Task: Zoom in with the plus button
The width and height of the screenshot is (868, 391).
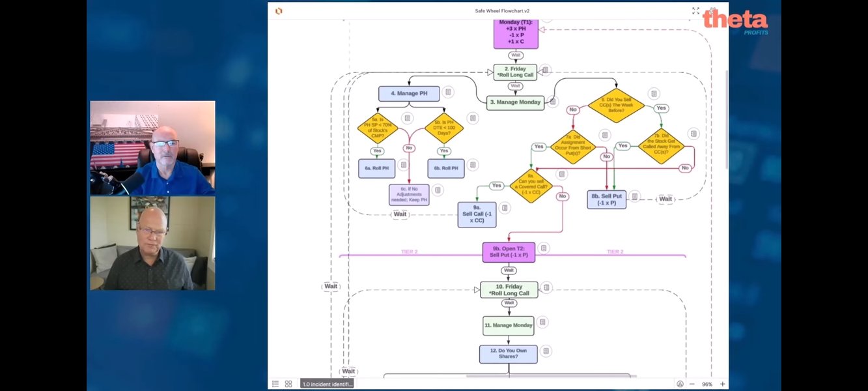Action: pos(722,384)
